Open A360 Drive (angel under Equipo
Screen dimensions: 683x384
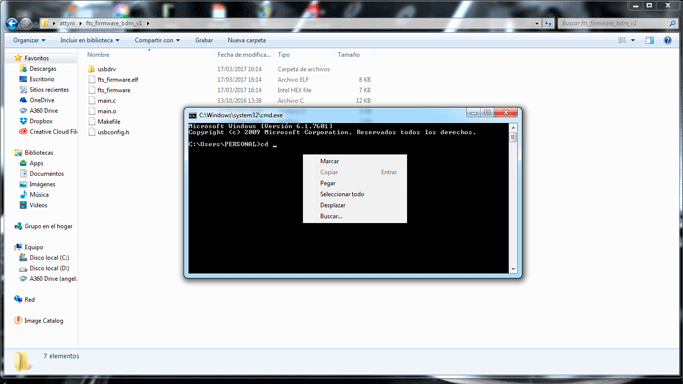(x=53, y=279)
